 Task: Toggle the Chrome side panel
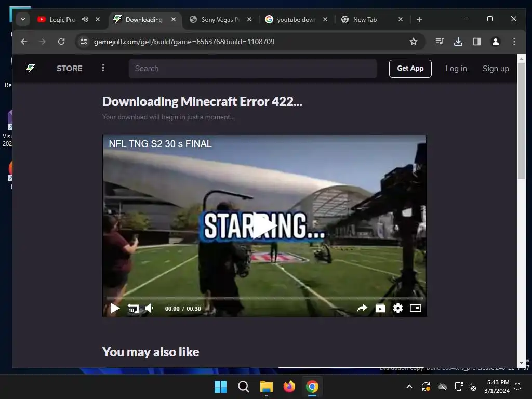pyautogui.click(x=477, y=42)
